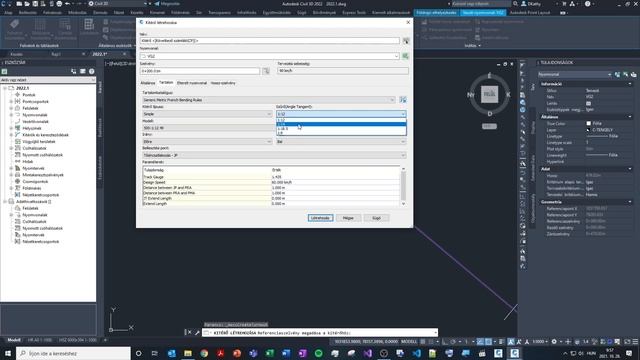Select 1:18.5 in angle tangent list
The image size is (640, 360).
pos(341,129)
